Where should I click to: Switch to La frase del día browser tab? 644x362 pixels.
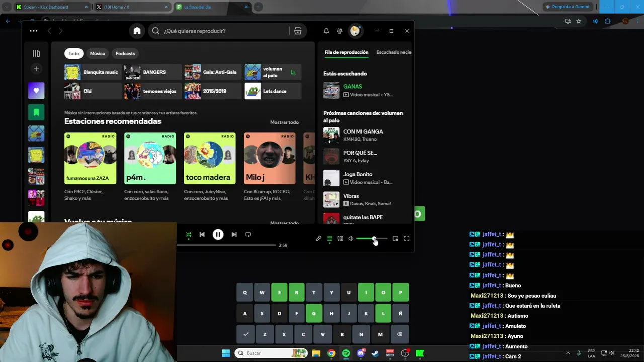(x=212, y=7)
